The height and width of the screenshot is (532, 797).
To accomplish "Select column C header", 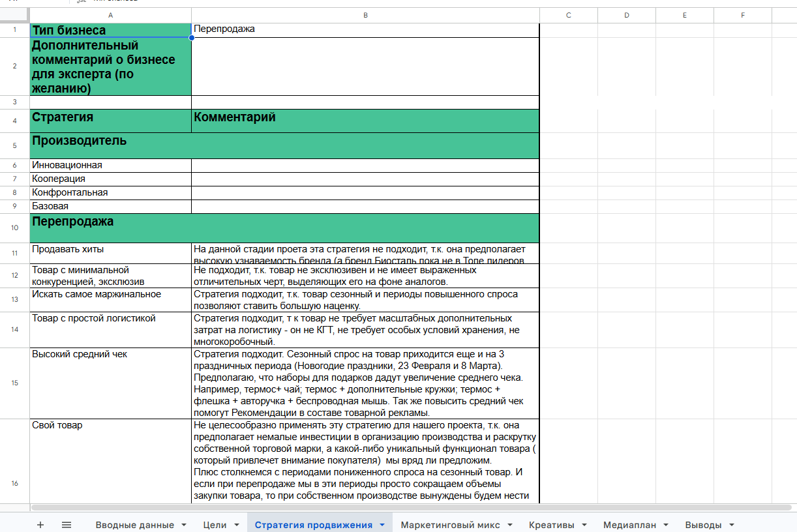I will click(569, 15).
